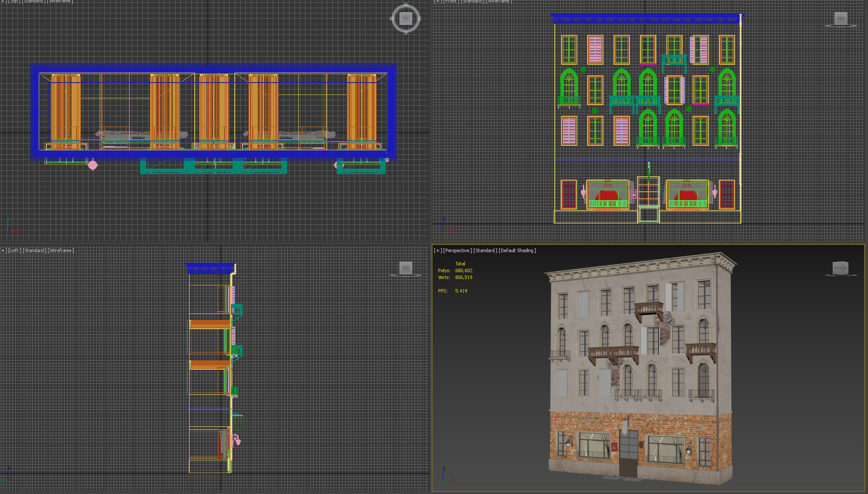This screenshot has width=868, height=494.
Task: Open the [Wireframe] shading menu in Left viewport
Action: pyautogui.click(x=61, y=250)
